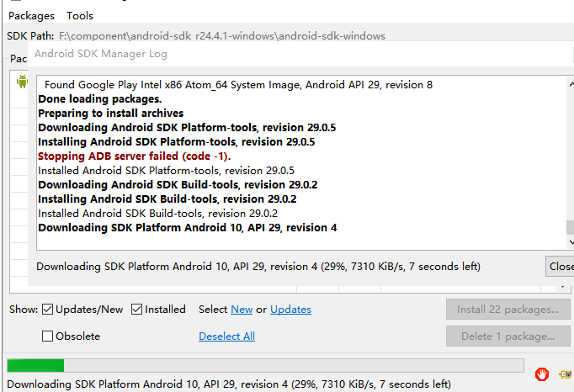Click the SDK Path value text
574x392 pixels.
tap(222, 36)
